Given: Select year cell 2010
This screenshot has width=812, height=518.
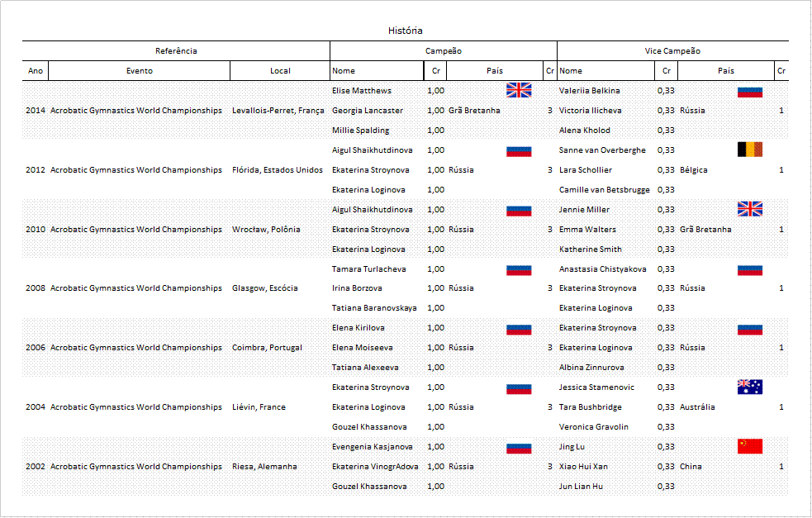Looking at the screenshot, I should tap(36, 230).
